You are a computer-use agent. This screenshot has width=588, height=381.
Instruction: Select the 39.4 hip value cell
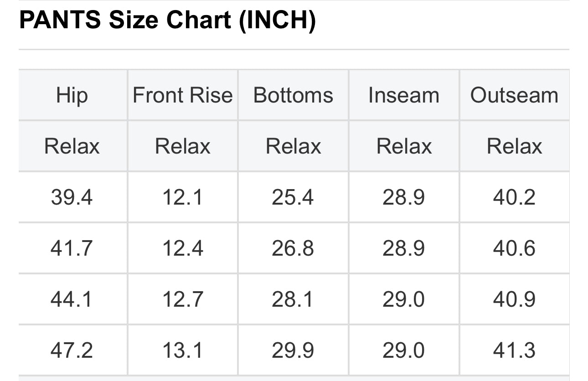[x=72, y=197]
